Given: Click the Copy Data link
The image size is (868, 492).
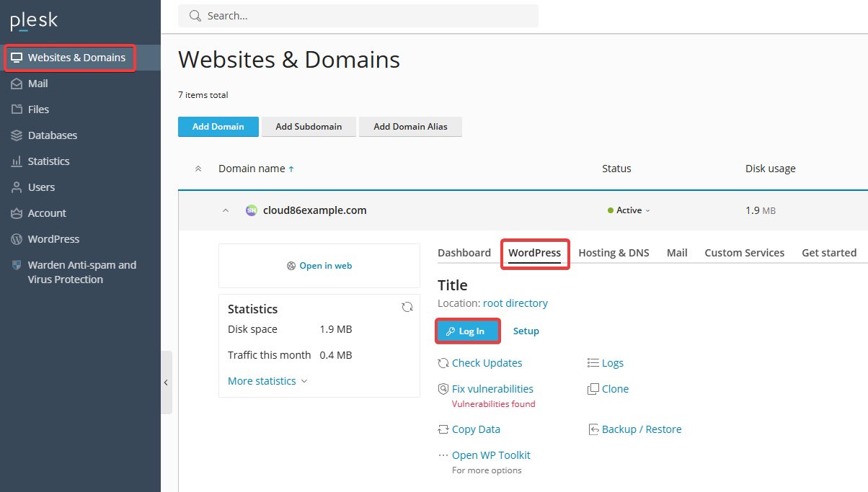Looking at the screenshot, I should [x=477, y=429].
